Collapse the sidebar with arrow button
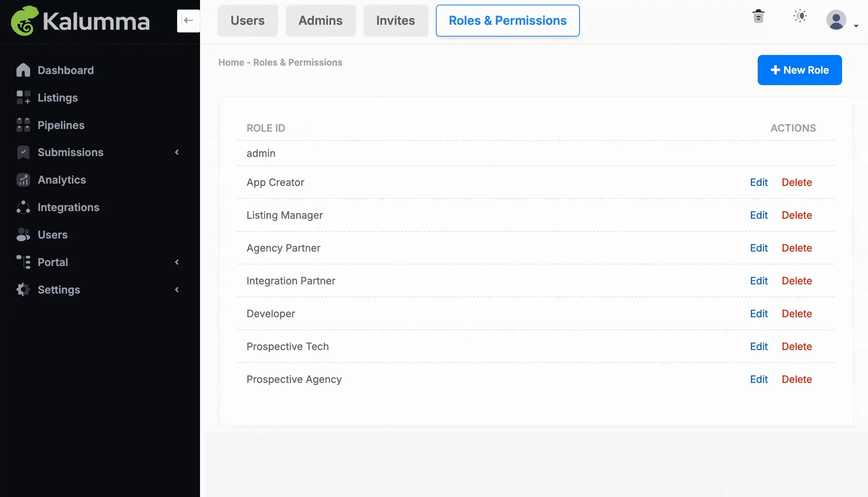868x497 pixels. [188, 21]
